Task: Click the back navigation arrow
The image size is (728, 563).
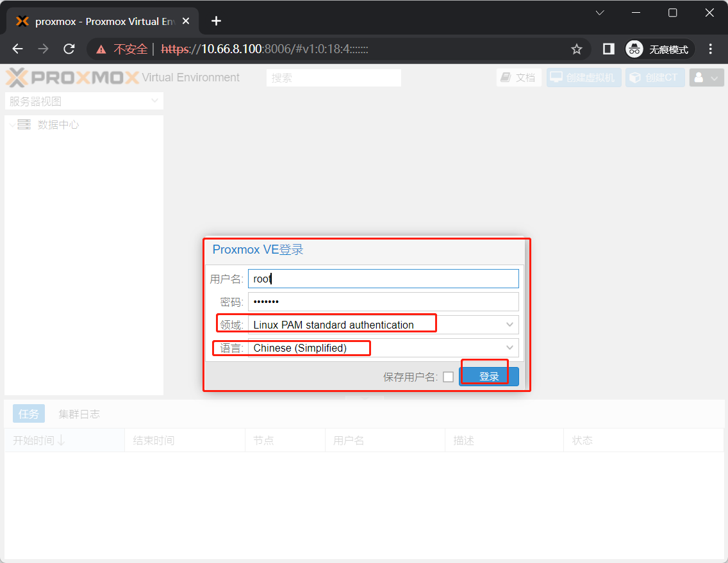Action: (x=18, y=49)
